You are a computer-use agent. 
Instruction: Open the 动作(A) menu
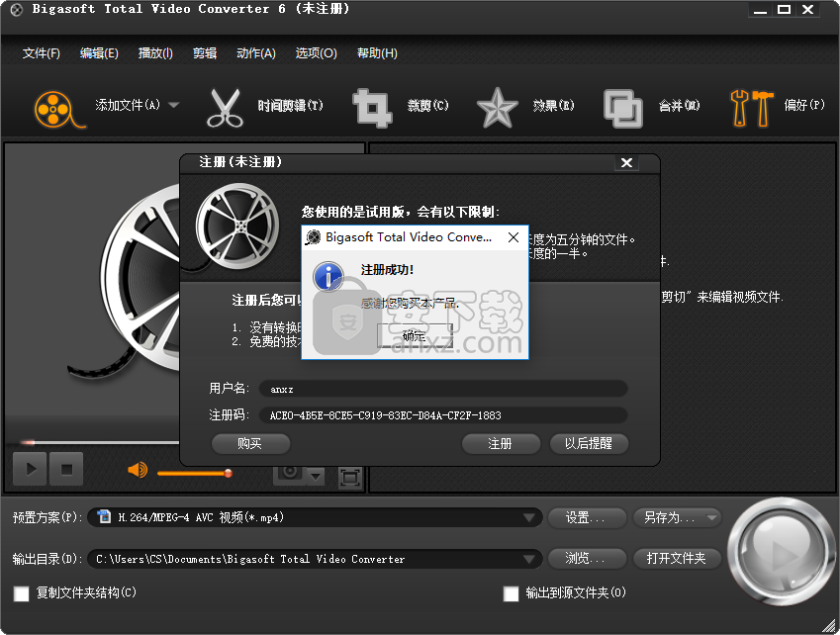click(x=256, y=53)
